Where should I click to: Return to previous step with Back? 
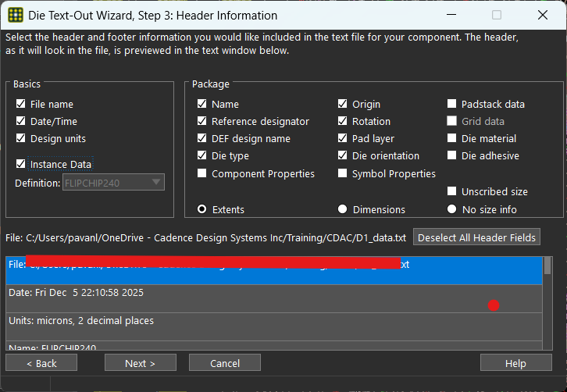coord(41,363)
